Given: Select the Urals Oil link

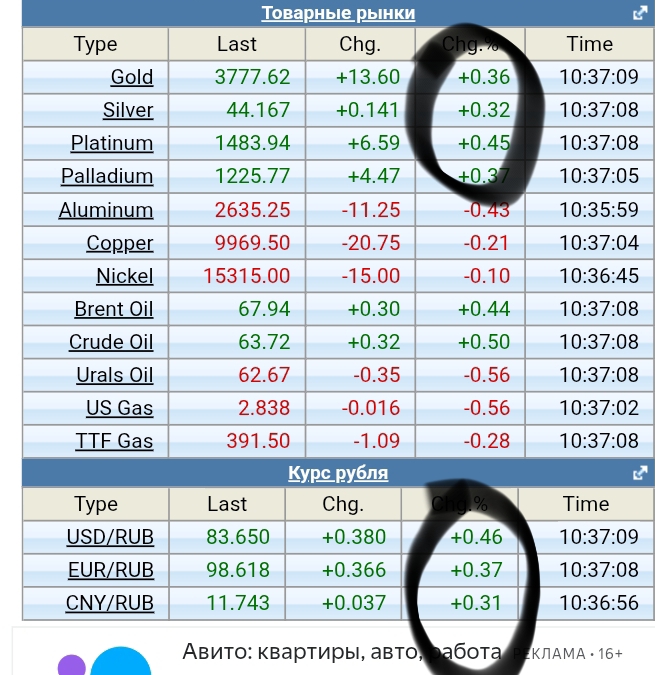Looking at the screenshot, I should click(x=115, y=375).
